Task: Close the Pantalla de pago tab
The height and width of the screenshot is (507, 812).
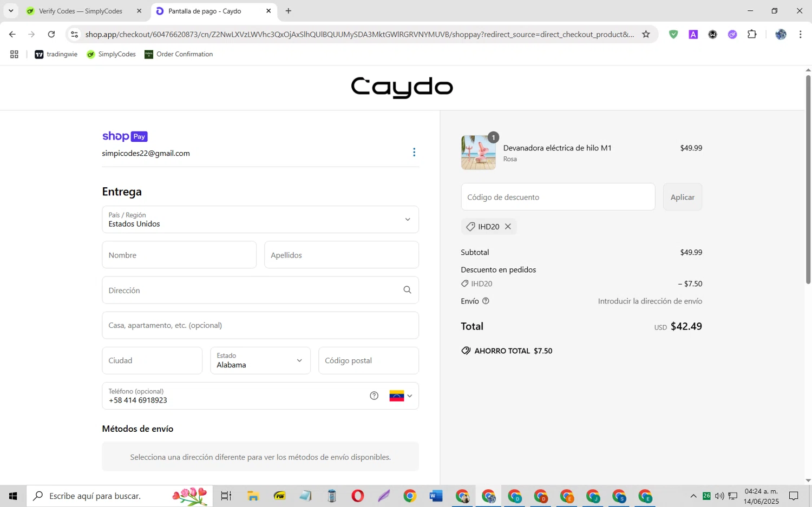Action: [x=269, y=11]
